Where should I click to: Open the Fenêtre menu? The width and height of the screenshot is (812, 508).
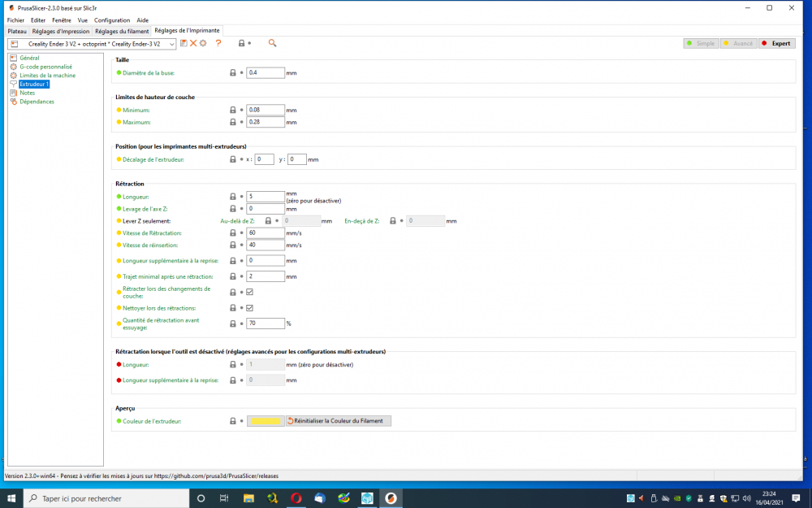coord(62,20)
